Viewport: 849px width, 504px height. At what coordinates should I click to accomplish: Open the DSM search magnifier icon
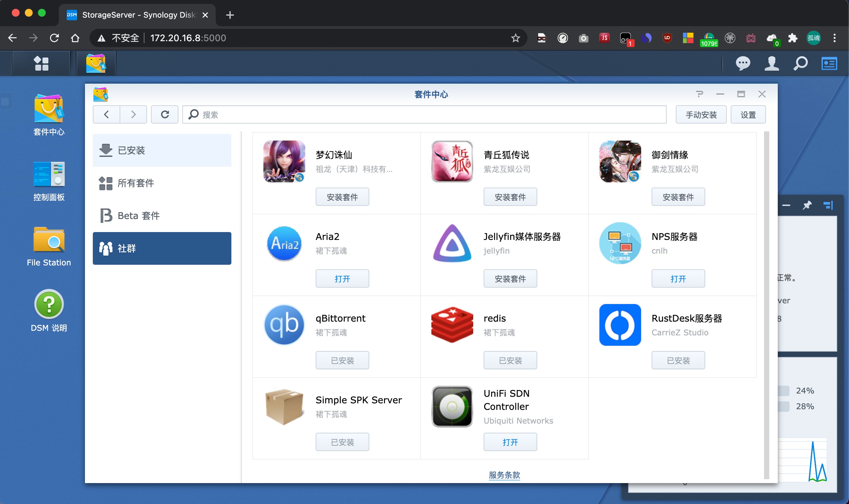(800, 63)
